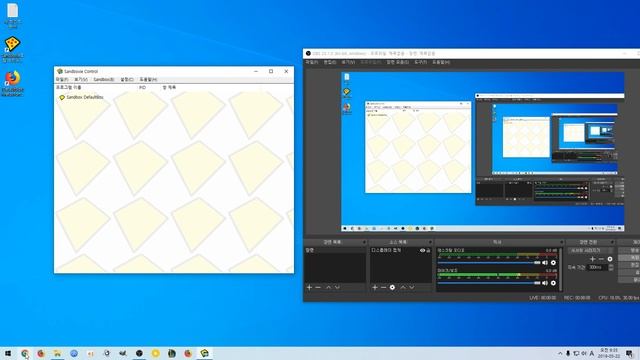Image resolution: width=640 pixels, height=360 pixels.
Task: Click OBS preview canvas area
Action: click(x=482, y=152)
